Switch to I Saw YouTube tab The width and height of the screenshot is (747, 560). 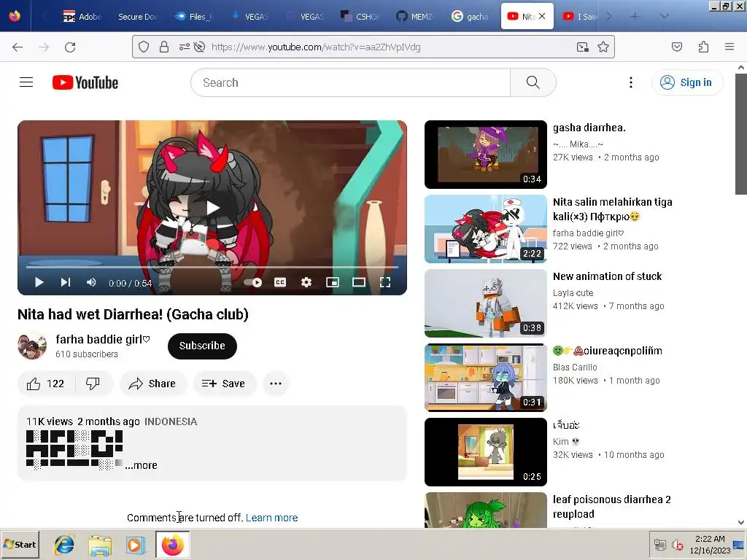point(580,17)
